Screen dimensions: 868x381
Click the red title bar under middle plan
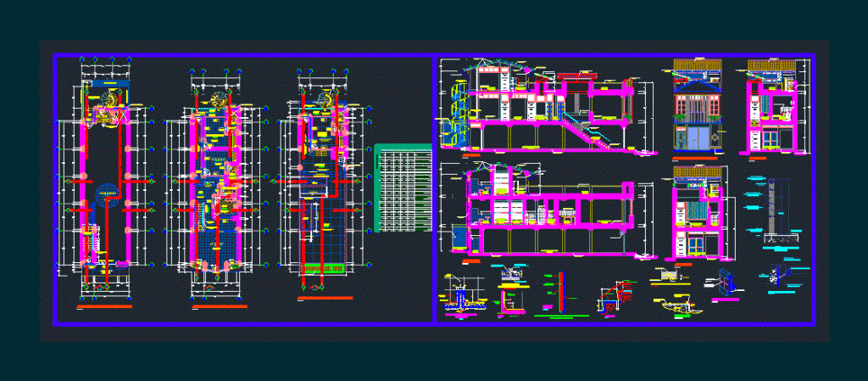[220, 306]
